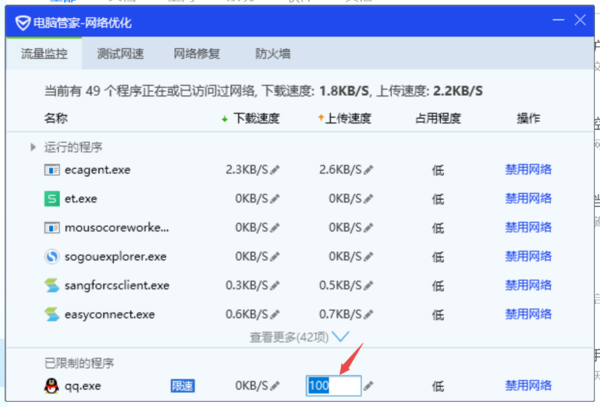Expand 查看更多(42项) list
The image size is (600, 407).
click(299, 338)
